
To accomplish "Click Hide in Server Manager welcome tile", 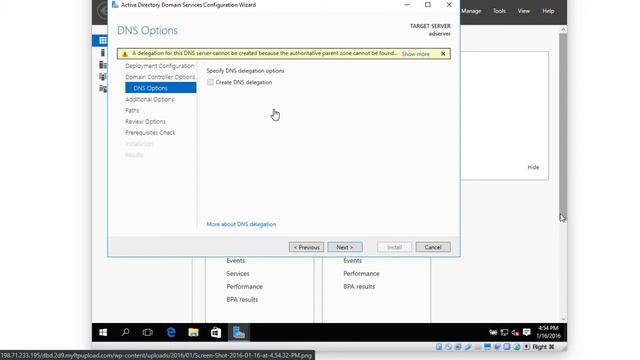I will [533, 167].
